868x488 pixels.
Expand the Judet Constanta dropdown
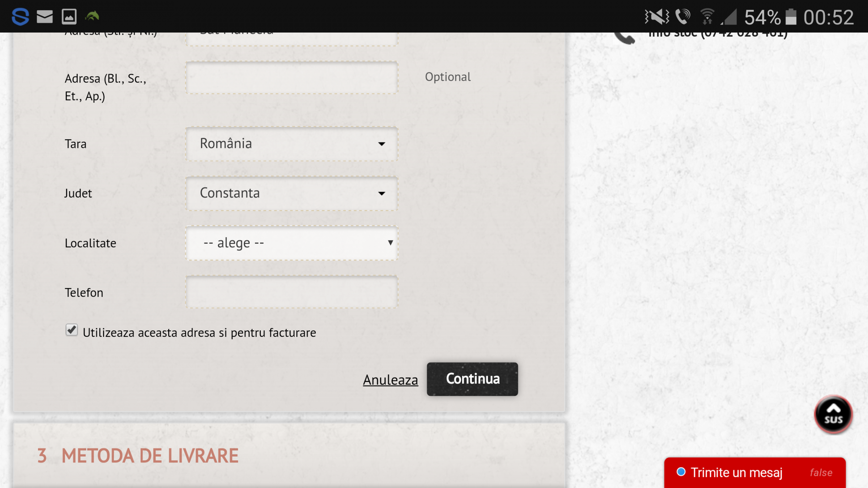(x=292, y=193)
